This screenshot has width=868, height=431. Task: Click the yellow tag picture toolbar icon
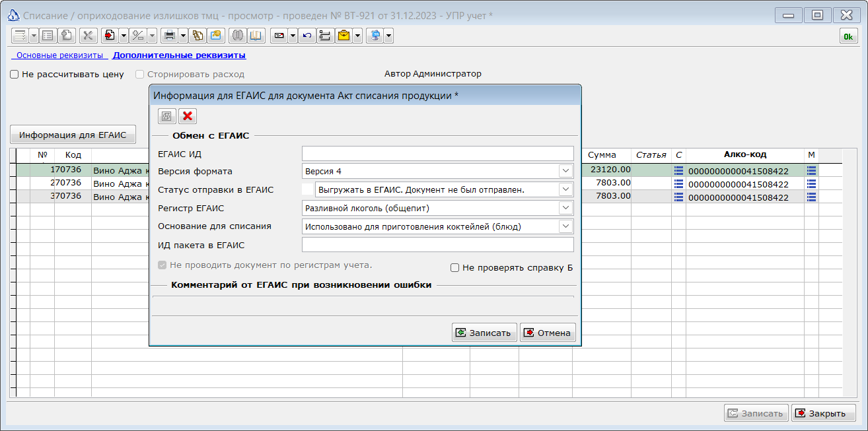[x=216, y=36]
